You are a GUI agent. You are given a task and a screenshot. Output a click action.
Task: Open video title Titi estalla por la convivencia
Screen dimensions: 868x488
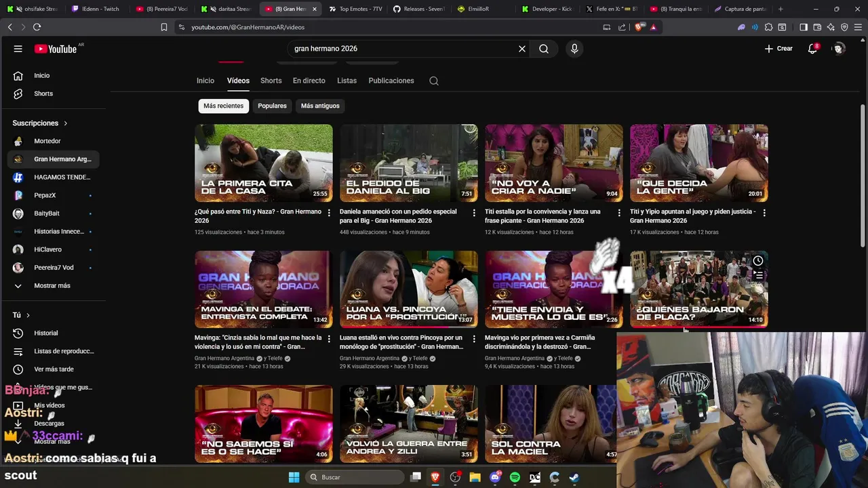click(x=542, y=216)
